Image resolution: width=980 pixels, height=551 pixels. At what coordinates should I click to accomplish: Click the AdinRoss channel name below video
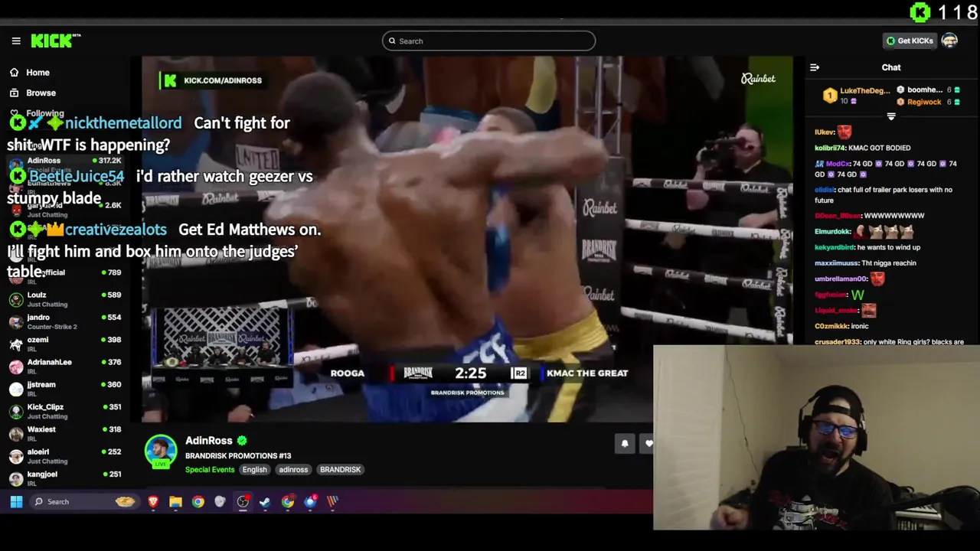(208, 441)
